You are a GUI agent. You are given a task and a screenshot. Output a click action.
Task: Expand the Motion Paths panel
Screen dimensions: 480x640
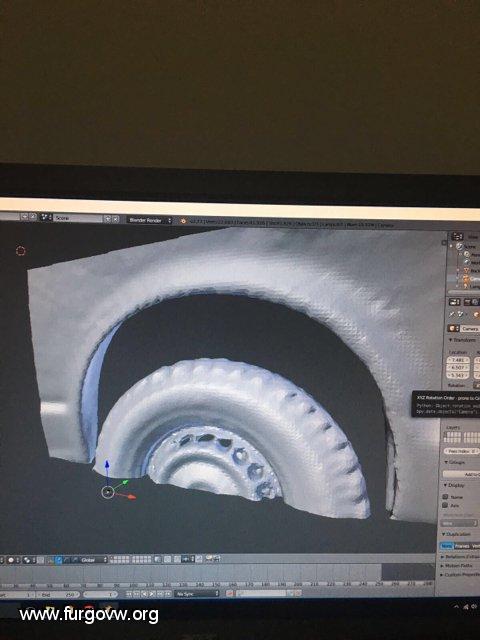[456, 565]
